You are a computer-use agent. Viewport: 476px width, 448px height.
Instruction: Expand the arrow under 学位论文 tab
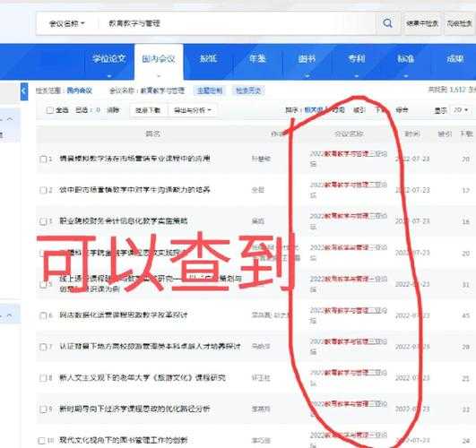pyautogui.click(x=109, y=75)
